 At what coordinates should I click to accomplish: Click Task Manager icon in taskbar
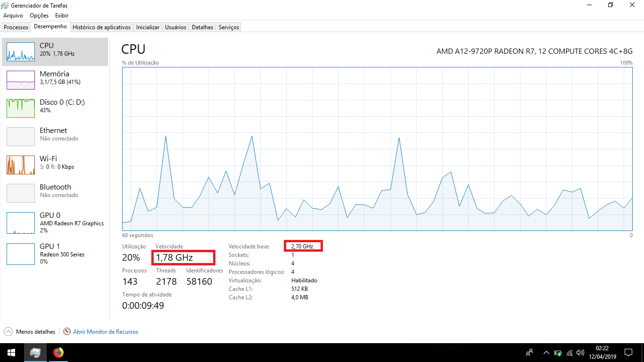click(35, 353)
